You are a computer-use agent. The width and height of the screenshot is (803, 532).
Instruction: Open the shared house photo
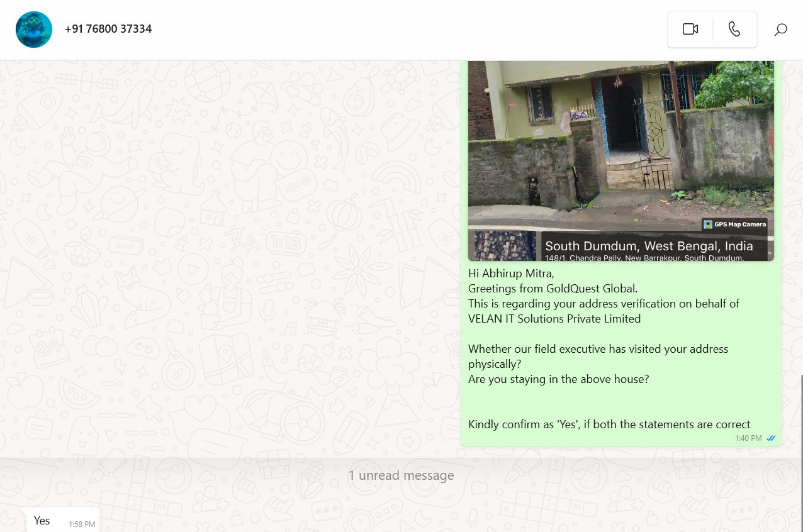pos(621,160)
